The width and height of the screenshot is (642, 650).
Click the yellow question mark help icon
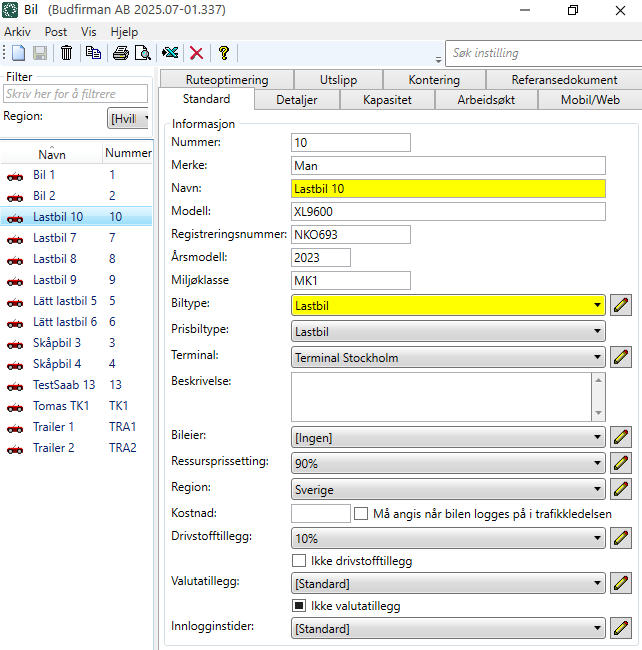(223, 53)
